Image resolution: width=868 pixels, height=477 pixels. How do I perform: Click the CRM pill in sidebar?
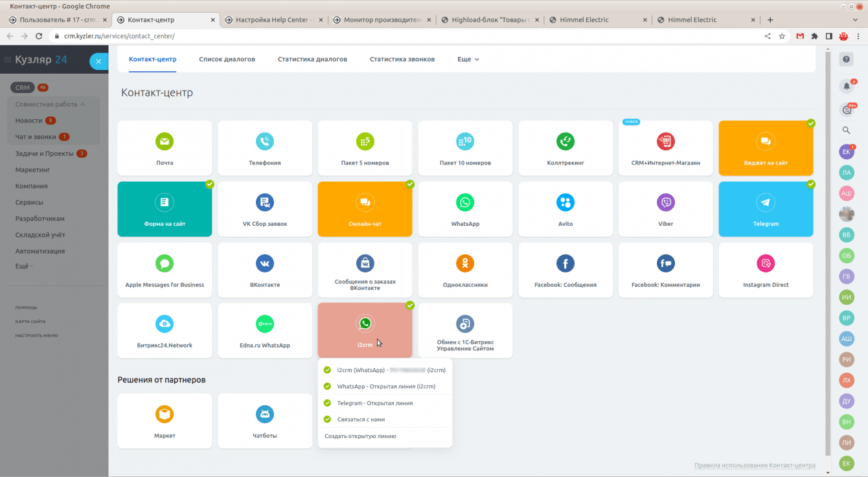(23, 87)
